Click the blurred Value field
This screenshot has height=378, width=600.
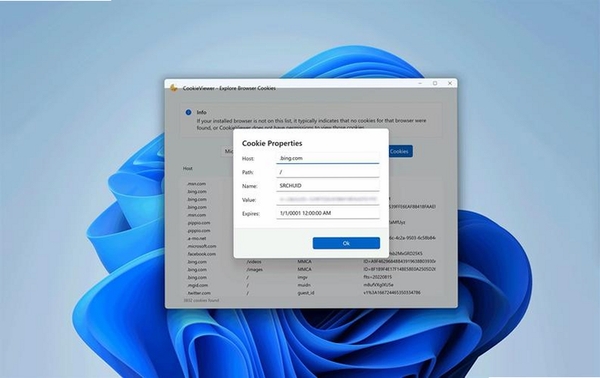pyautogui.click(x=328, y=199)
